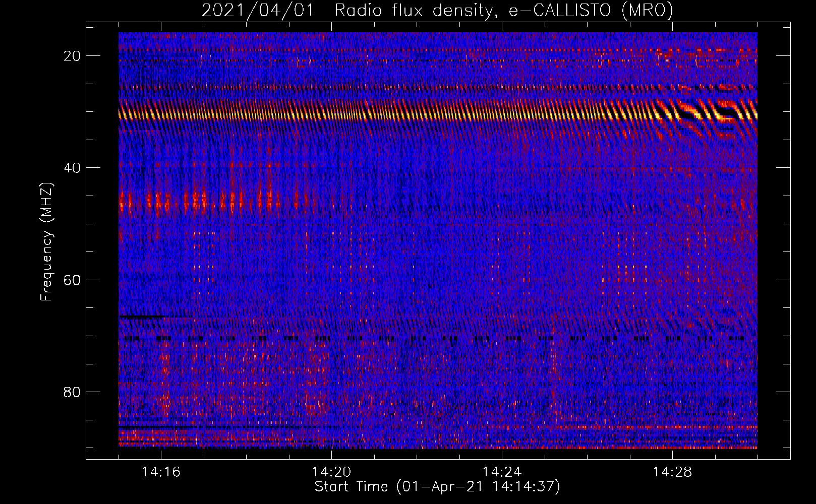Click the '80' frequency tick label
This screenshot has height=504, width=816.
72,392
